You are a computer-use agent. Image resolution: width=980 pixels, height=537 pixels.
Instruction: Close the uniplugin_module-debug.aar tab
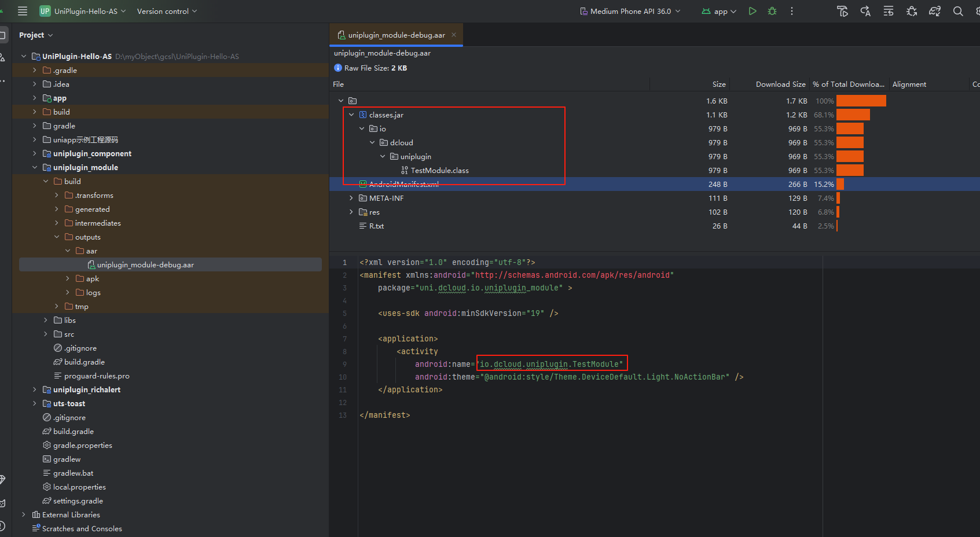454,35
